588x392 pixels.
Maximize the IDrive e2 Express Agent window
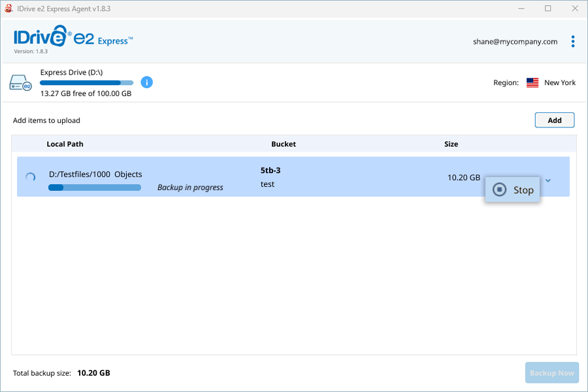click(548, 8)
